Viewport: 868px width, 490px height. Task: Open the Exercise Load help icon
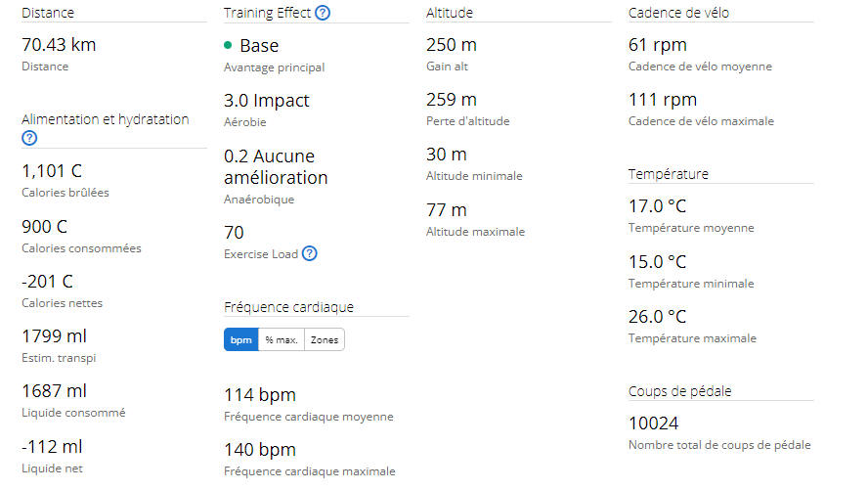click(309, 253)
